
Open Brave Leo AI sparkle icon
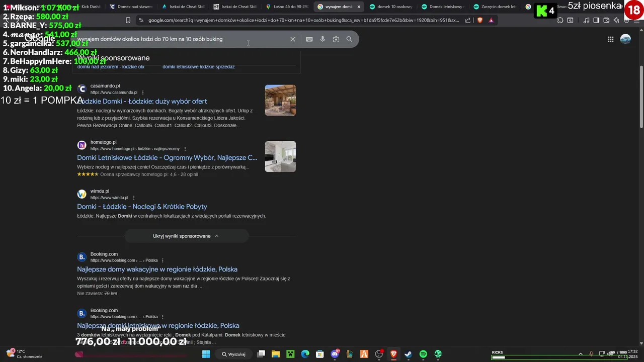click(x=616, y=20)
